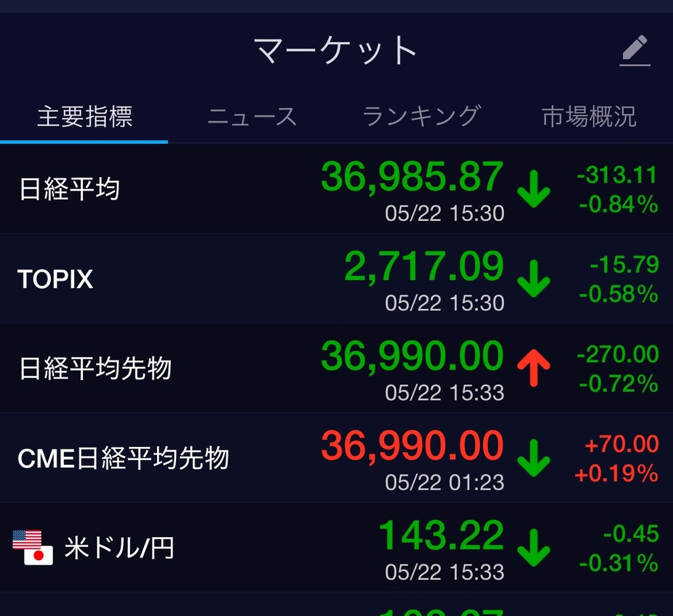Screen dimensions: 673x616
Task: Open the 日経平均 index row
Action: pos(336,189)
